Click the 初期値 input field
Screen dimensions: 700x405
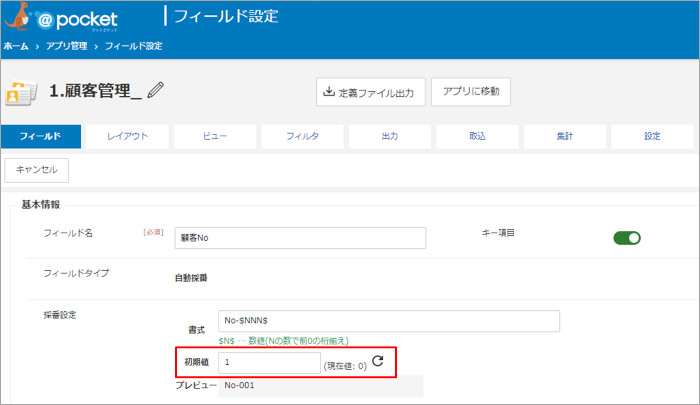tap(269, 362)
